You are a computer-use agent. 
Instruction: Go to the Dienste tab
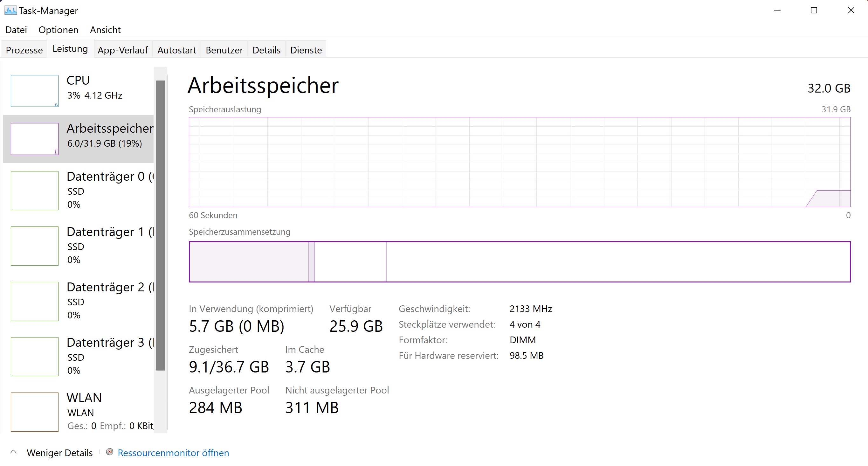(306, 50)
